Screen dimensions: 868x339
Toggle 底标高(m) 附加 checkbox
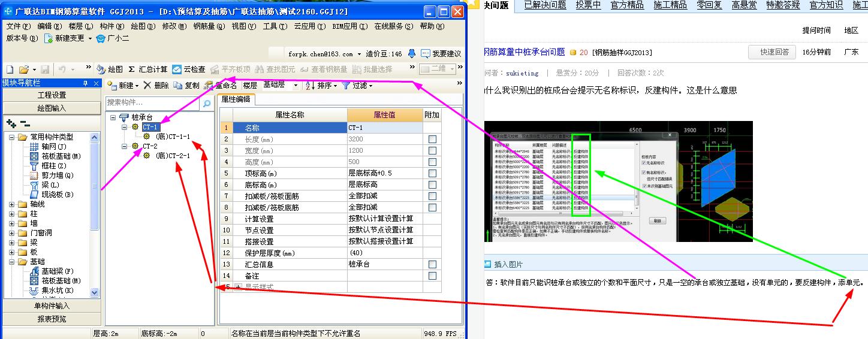point(432,184)
